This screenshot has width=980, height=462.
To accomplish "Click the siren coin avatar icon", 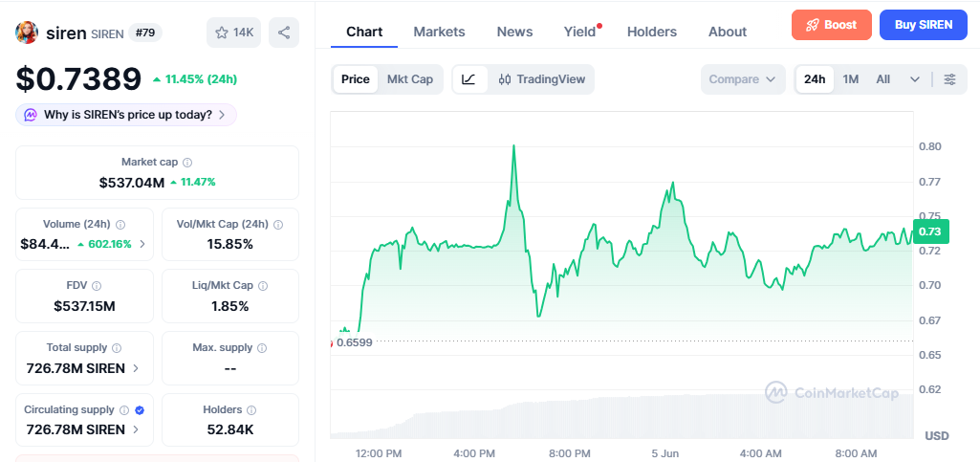I will click(26, 33).
